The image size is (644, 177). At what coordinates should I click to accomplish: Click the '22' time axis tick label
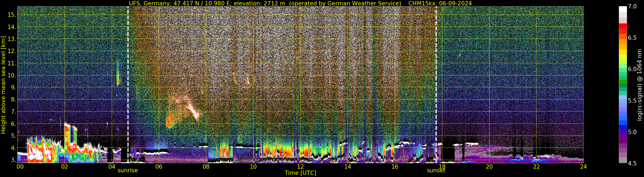coord(536,167)
